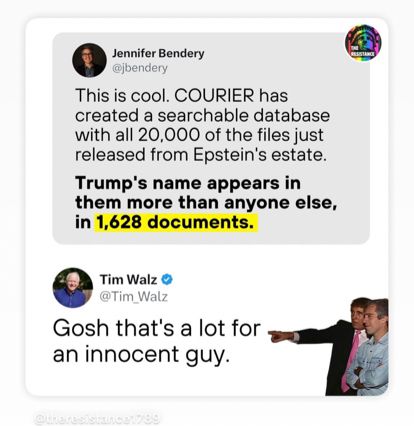The height and width of the screenshot is (426, 414).
Task: Open the quoted tweet starting This is cool
Action: tap(211, 138)
